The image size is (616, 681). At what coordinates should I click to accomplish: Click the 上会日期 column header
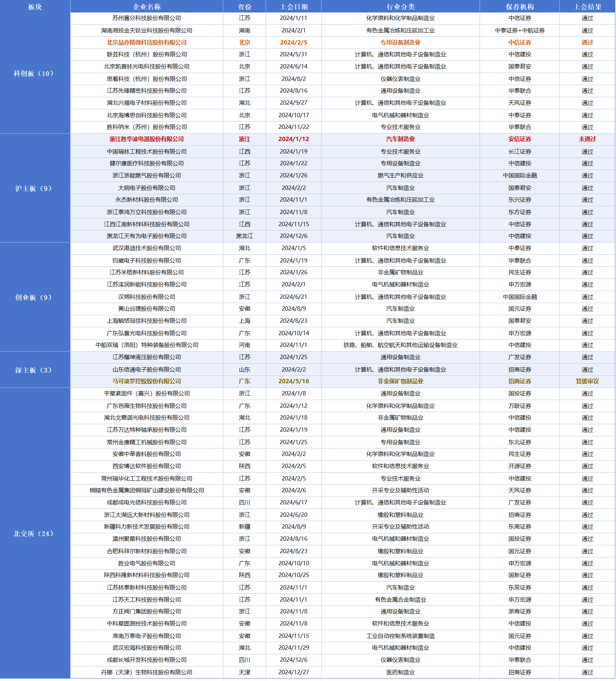(x=293, y=7)
